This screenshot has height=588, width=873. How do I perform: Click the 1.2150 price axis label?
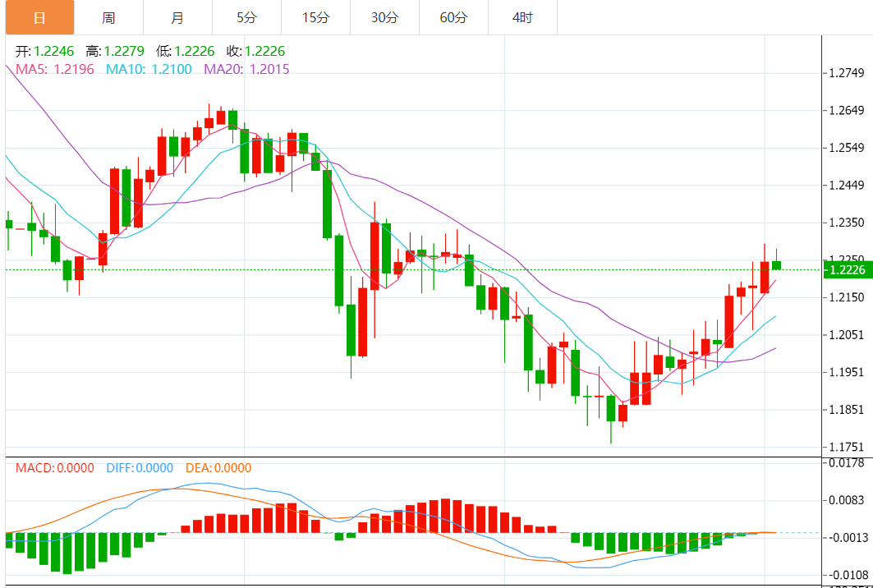846,298
